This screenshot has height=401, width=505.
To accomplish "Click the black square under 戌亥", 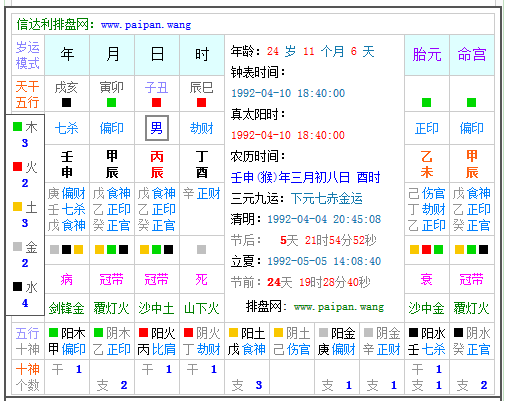I will click(x=67, y=102).
